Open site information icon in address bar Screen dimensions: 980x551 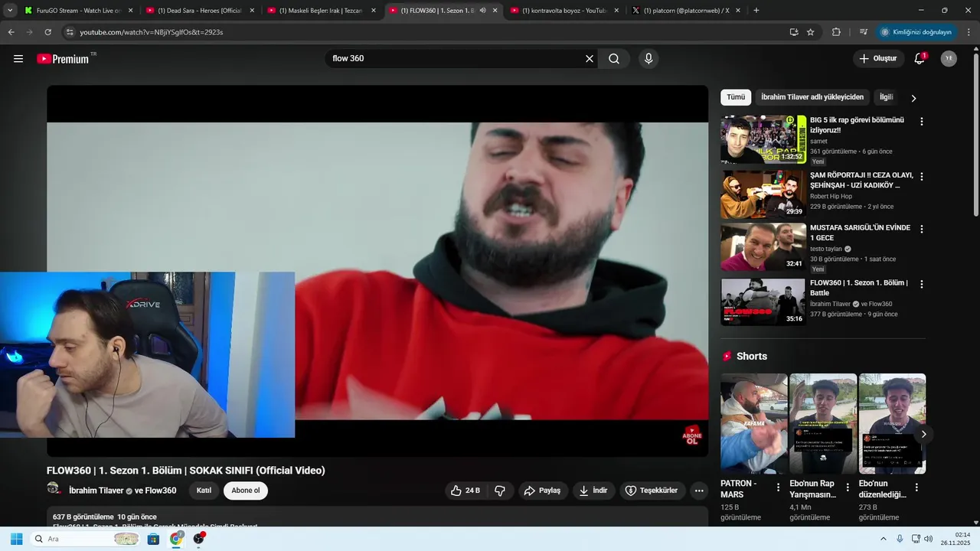click(x=70, y=32)
